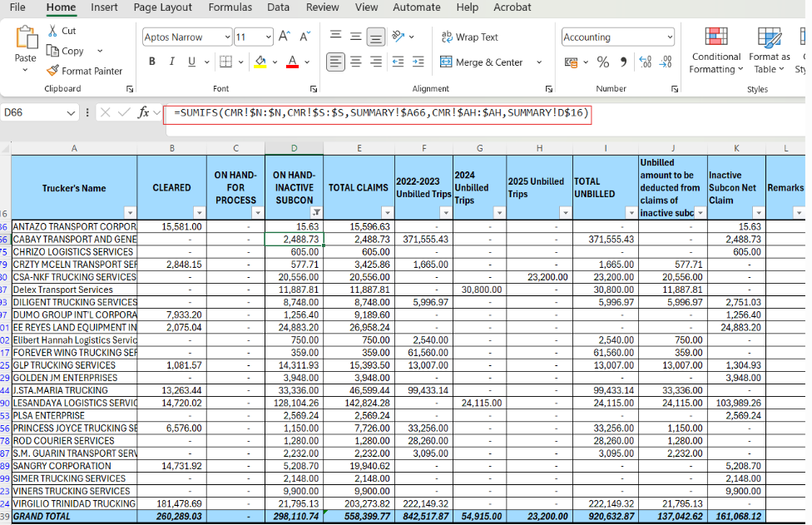Open the Aptos Narrow font name dropdown
Screen dimensions: 812x525
point(227,37)
